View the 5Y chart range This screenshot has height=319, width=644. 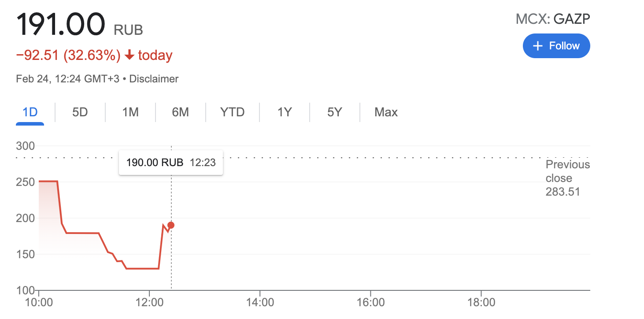[335, 112]
